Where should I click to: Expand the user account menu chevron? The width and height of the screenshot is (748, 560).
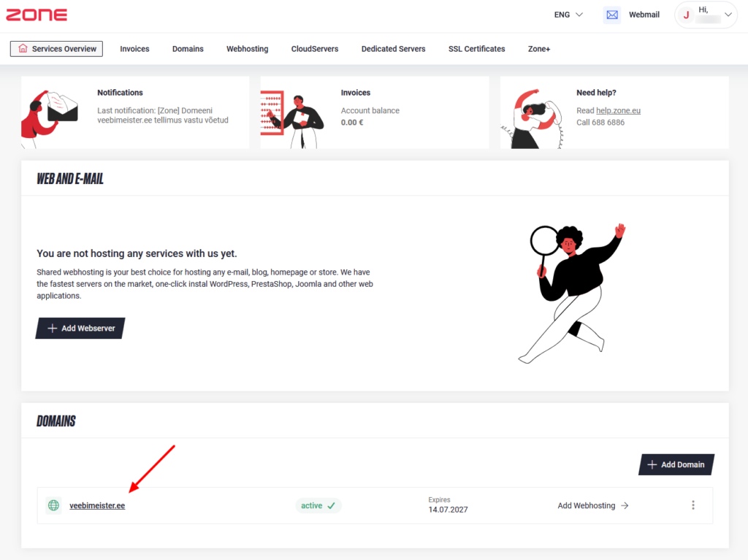[728, 15]
